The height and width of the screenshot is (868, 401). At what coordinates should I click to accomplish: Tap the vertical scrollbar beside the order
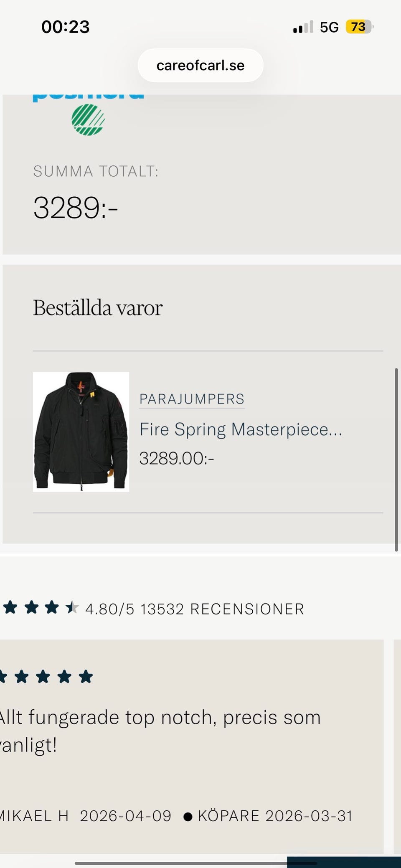396,459
